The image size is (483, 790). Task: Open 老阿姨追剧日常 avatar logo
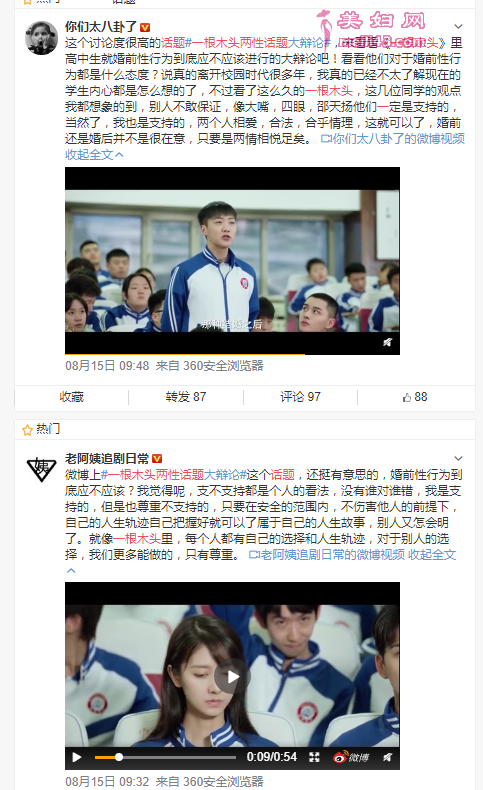(41, 470)
